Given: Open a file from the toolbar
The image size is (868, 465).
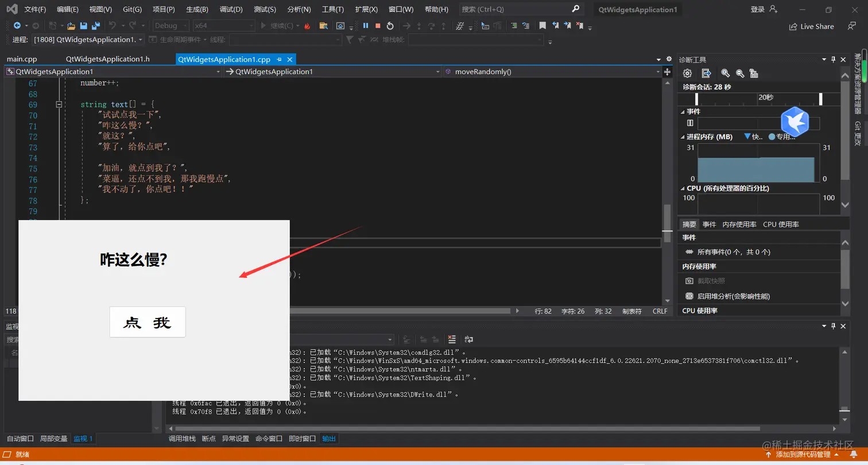Looking at the screenshot, I should [x=71, y=26].
